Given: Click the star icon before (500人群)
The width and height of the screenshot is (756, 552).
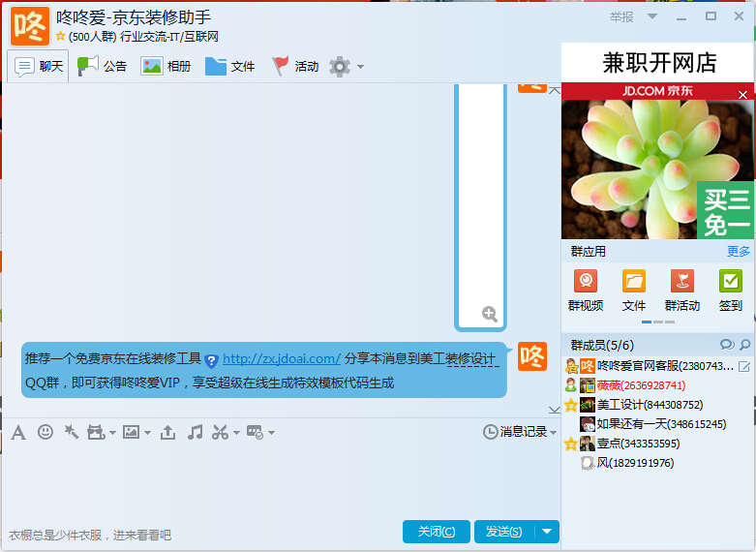Looking at the screenshot, I should tap(61, 36).
